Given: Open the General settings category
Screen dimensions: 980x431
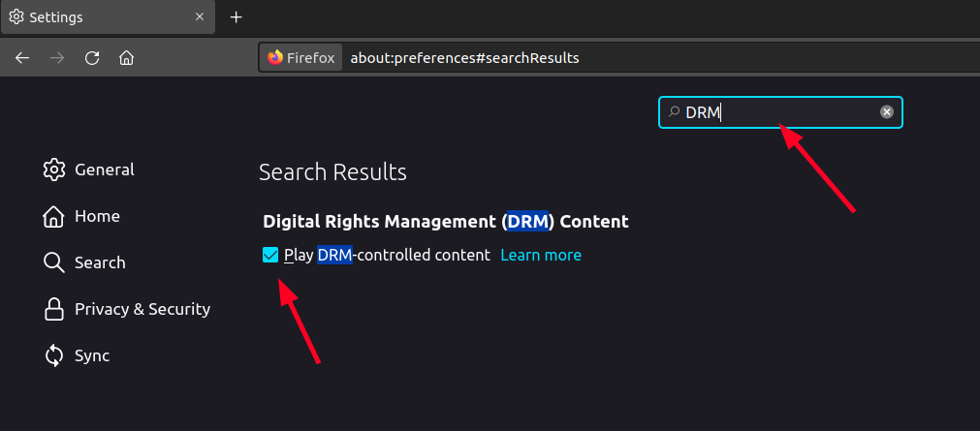Looking at the screenshot, I should [x=104, y=169].
